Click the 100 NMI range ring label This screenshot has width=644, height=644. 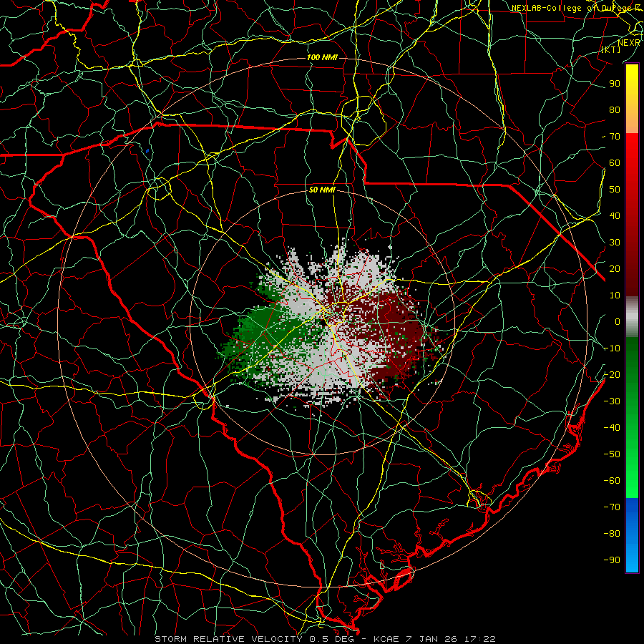[322, 57]
